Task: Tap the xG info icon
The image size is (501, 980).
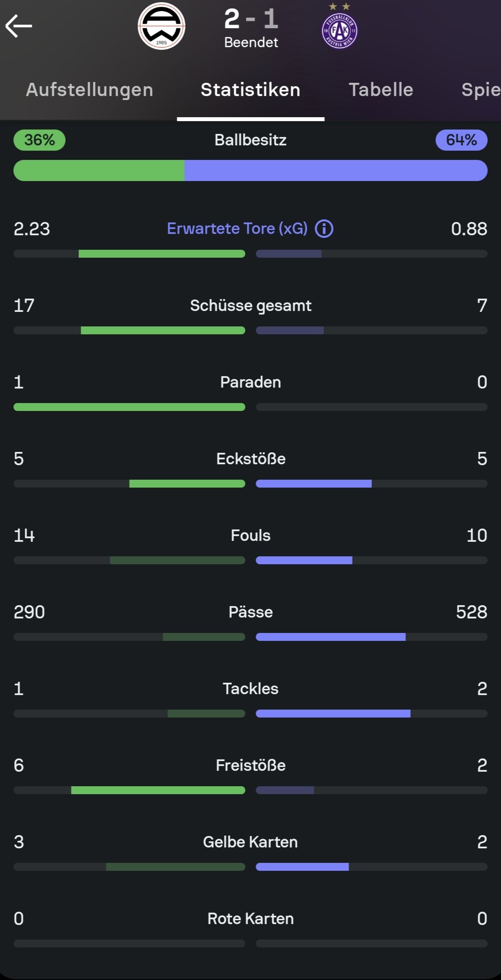Action: click(x=324, y=229)
